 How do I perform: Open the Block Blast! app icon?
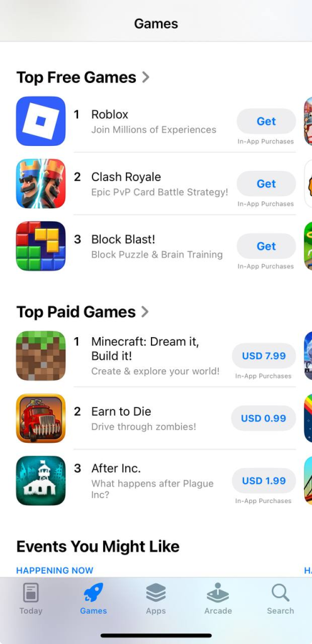pos(41,246)
